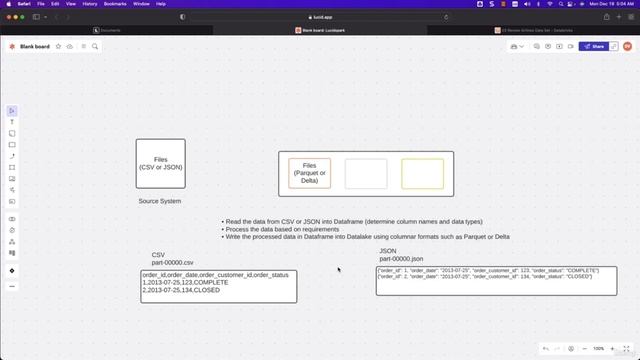Click the Safari address bar
The image size is (640, 360).
pyautogui.click(x=320, y=17)
